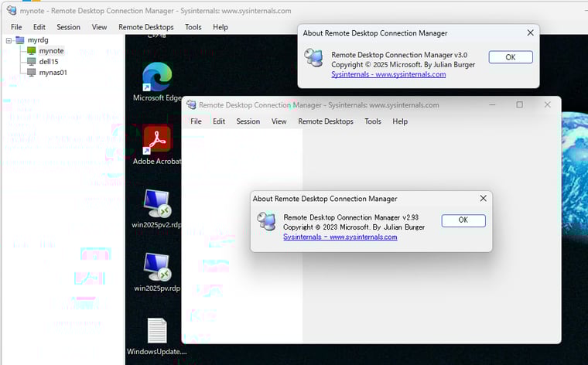Select dell15 in the server tree
Screen dimensions: 588x365
[49, 61]
